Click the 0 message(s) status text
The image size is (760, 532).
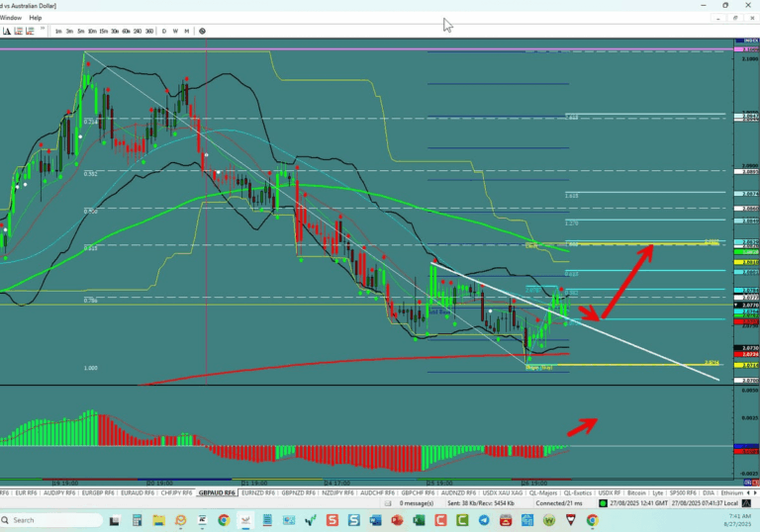(x=417, y=503)
